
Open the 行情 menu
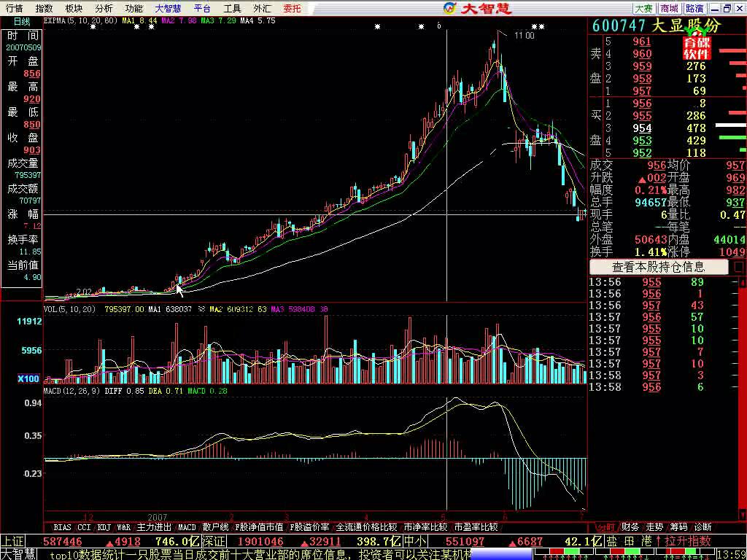click(14, 8)
